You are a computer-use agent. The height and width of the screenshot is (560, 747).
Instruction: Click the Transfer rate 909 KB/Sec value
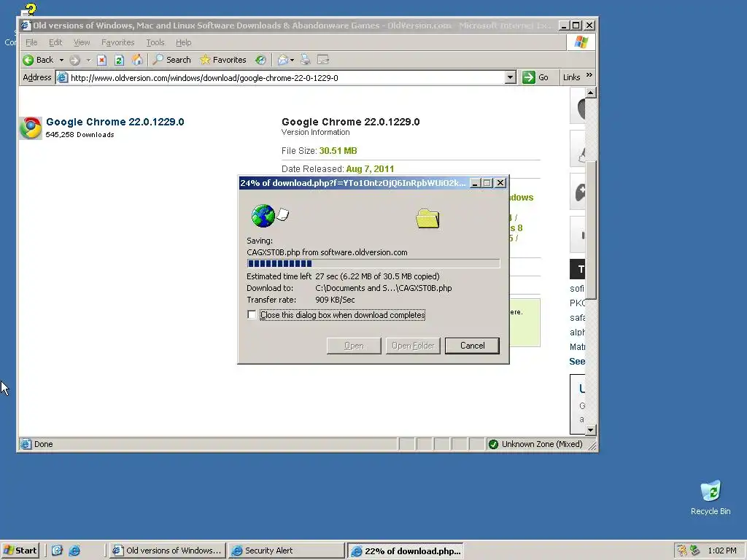tap(335, 300)
